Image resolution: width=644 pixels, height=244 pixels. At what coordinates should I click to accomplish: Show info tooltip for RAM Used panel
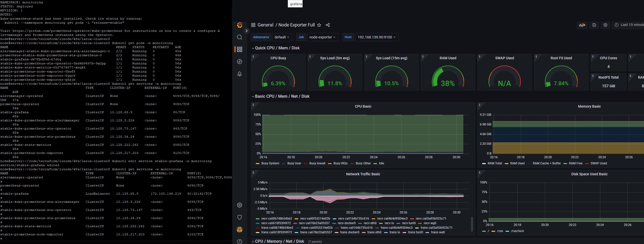[x=423, y=56]
